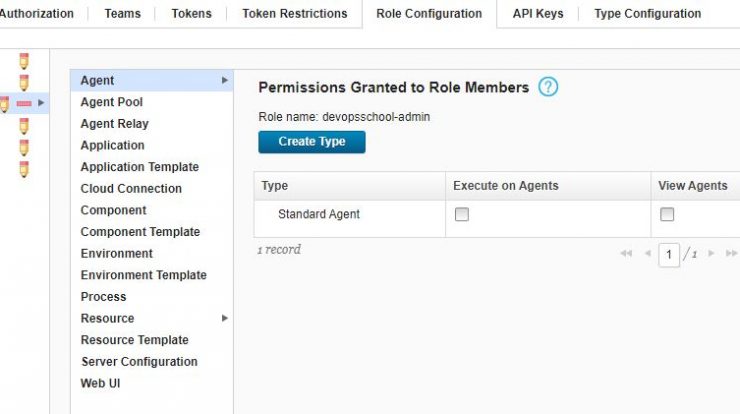Check View Agents for Standard Agent
The width and height of the screenshot is (740, 414).
pyautogui.click(x=667, y=214)
